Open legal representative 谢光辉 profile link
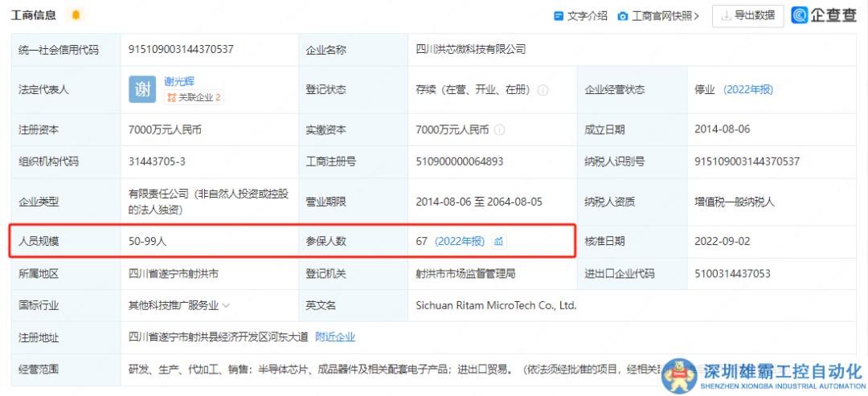 click(179, 81)
